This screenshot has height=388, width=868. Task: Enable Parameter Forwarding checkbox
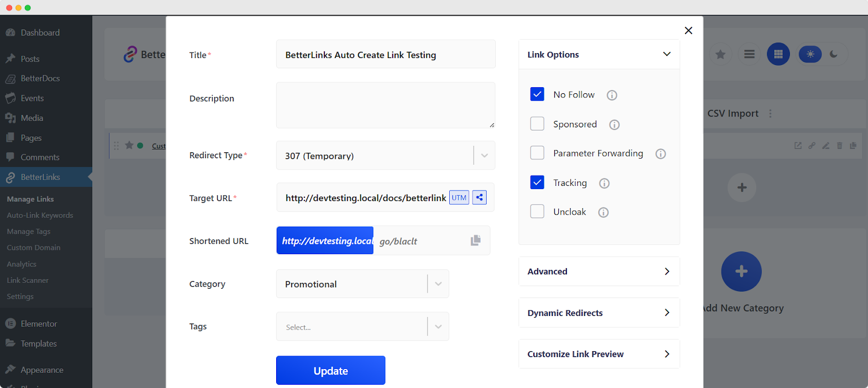pyautogui.click(x=537, y=153)
